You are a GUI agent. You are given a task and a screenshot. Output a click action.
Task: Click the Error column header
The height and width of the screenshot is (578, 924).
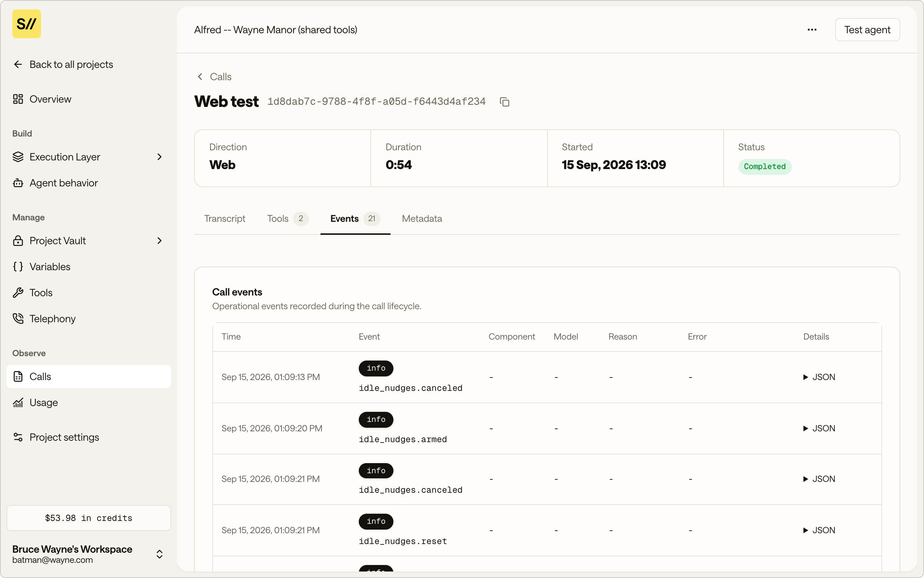(x=697, y=336)
